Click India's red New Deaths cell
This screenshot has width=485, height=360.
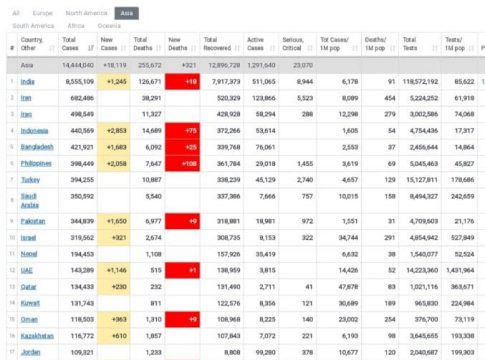(182, 82)
